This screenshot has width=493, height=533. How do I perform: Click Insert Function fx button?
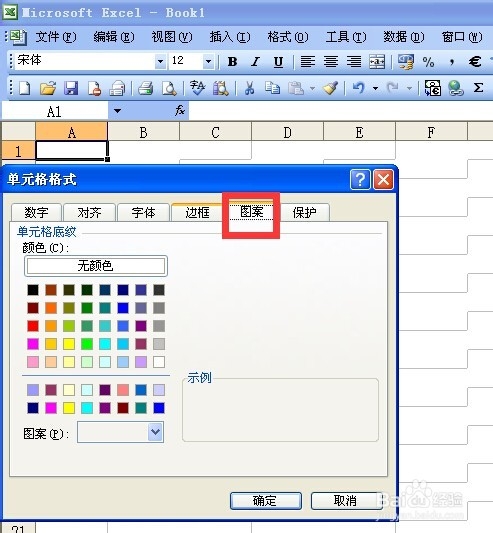click(180, 110)
